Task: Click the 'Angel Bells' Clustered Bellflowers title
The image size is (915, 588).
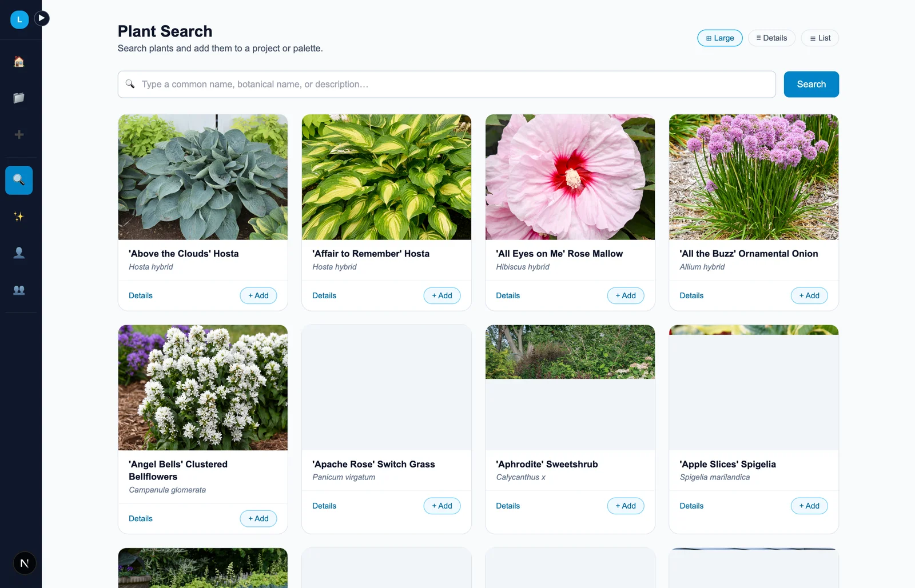Action: [178, 470]
